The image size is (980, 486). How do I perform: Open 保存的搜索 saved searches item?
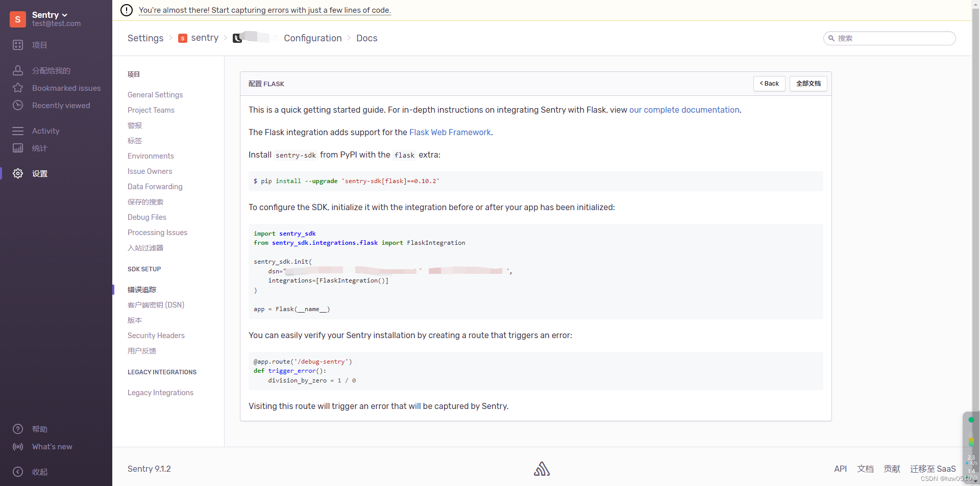[x=145, y=202]
